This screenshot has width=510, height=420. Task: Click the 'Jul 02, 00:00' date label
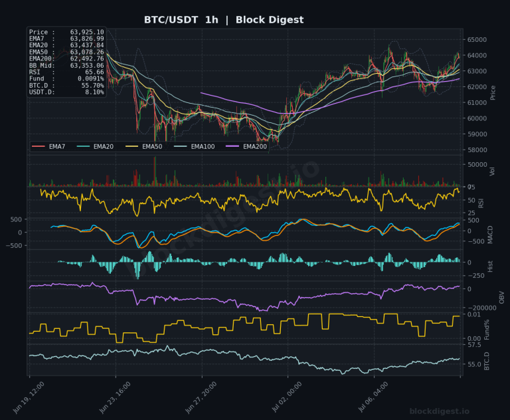click(x=287, y=397)
